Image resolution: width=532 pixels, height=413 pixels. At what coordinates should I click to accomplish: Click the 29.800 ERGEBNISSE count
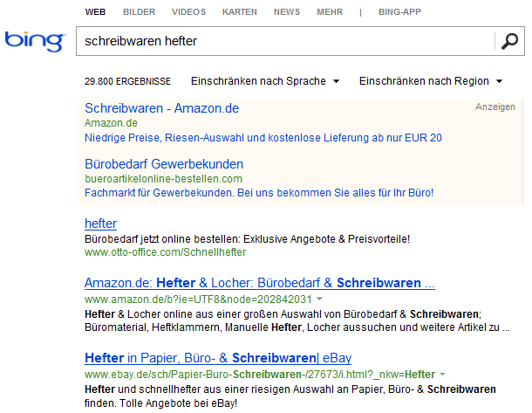pyautogui.click(x=127, y=81)
